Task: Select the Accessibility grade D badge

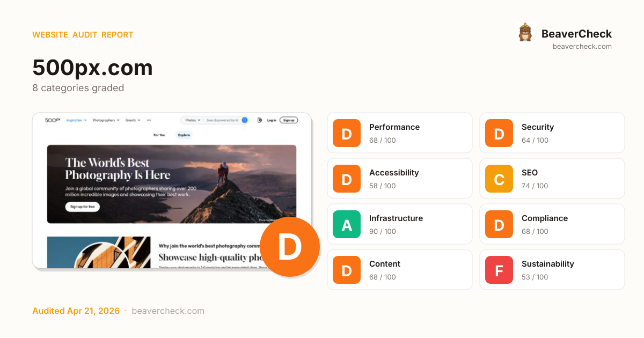Action: click(x=347, y=179)
